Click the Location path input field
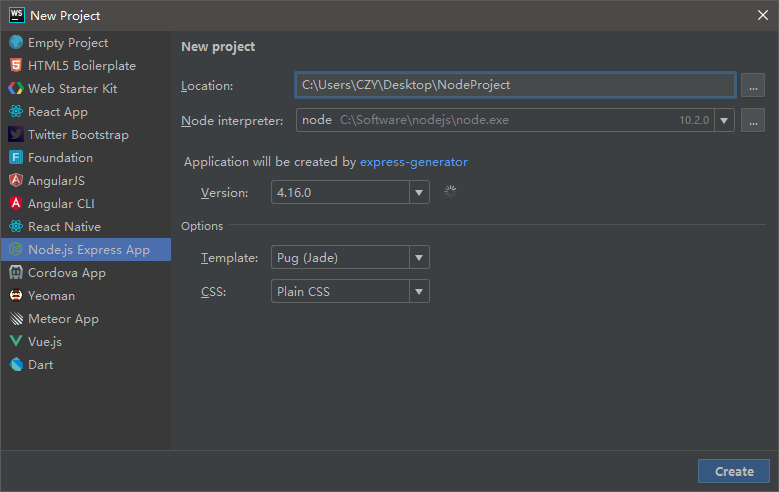This screenshot has width=779, height=492. tap(514, 86)
